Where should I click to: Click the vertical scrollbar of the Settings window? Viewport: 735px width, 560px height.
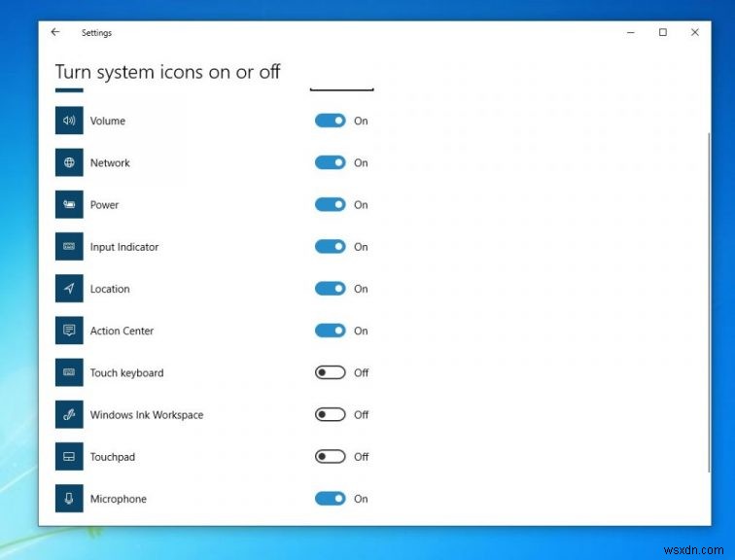click(709, 302)
